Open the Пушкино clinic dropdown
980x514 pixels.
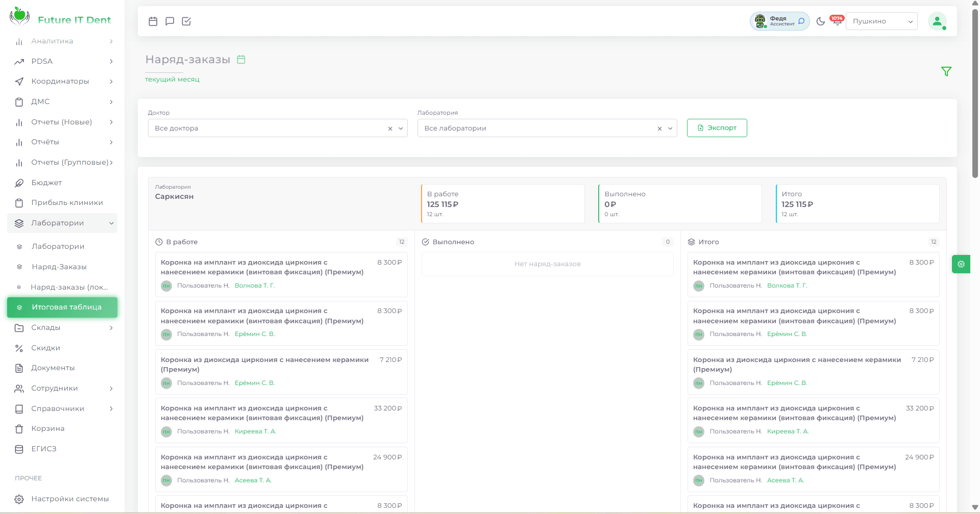point(881,21)
